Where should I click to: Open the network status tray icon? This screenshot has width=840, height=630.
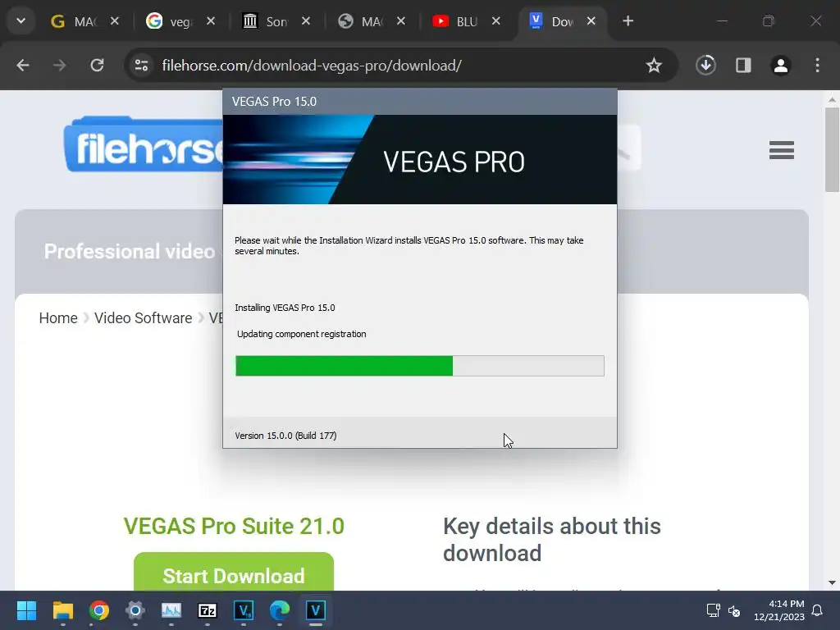[x=713, y=610]
